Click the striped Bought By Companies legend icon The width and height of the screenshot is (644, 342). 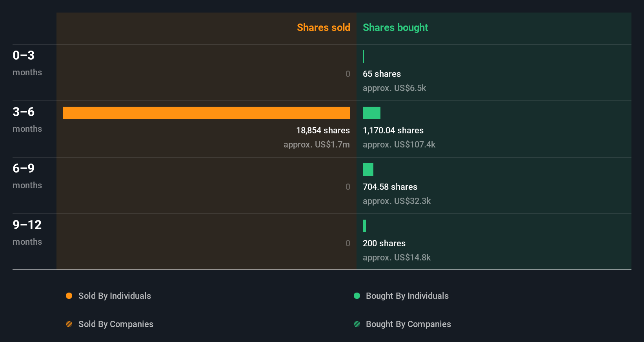click(357, 324)
